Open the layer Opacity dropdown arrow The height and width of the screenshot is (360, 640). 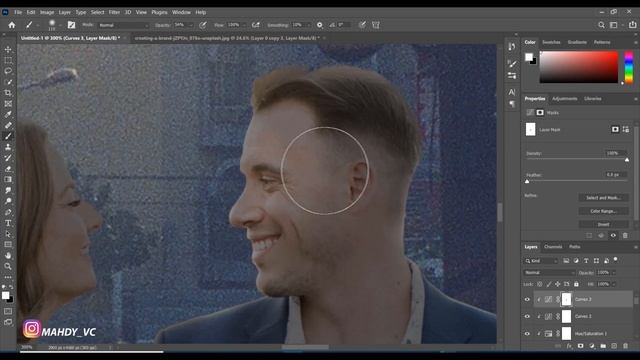point(613,273)
